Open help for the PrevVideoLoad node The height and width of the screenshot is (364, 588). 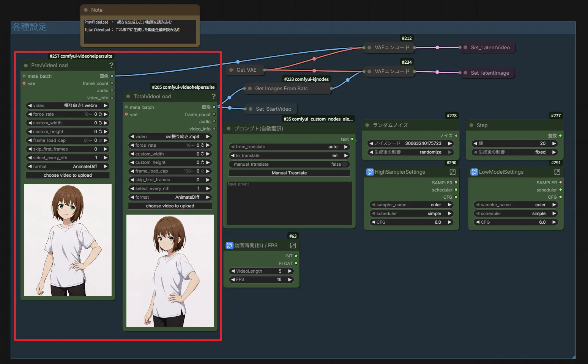click(111, 65)
